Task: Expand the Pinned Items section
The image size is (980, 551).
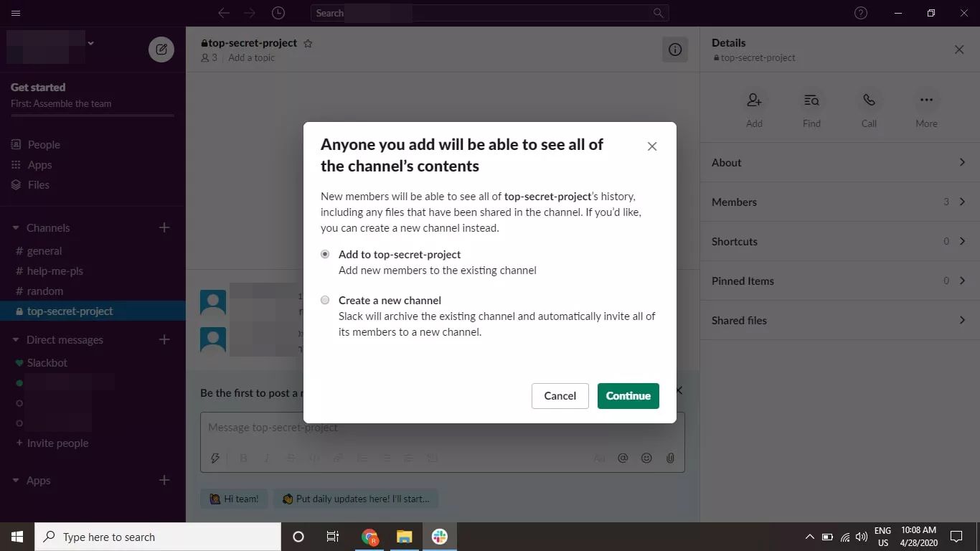Action: (x=840, y=281)
